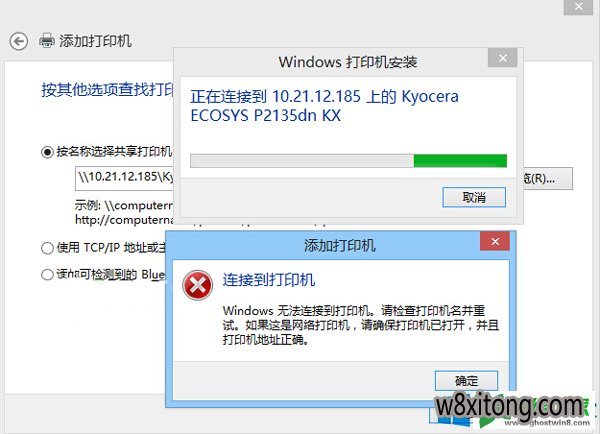The width and height of the screenshot is (600, 434).
Task: Click the 连接到打印机 heading text
Action: 269,280
